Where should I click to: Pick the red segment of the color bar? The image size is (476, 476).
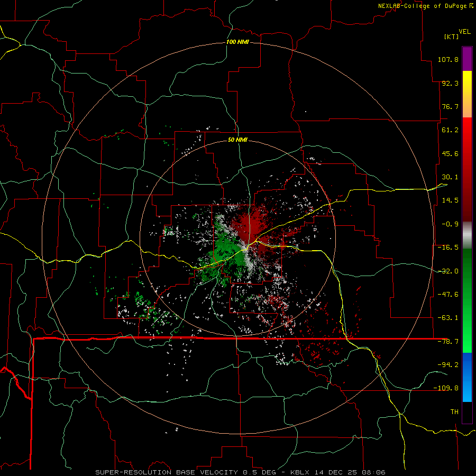(x=467, y=169)
